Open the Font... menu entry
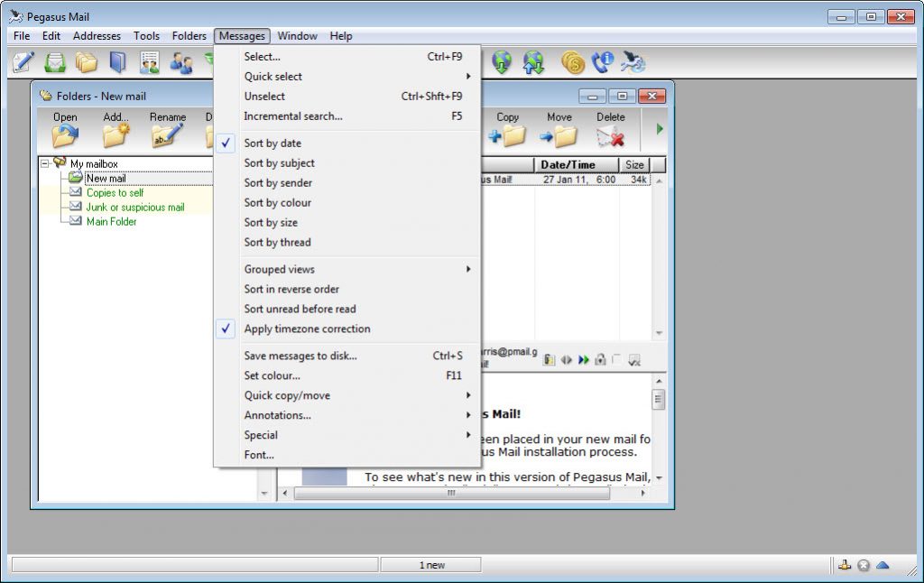Image resolution: width=924 pixels, height=583 pixels. point(347,455)
